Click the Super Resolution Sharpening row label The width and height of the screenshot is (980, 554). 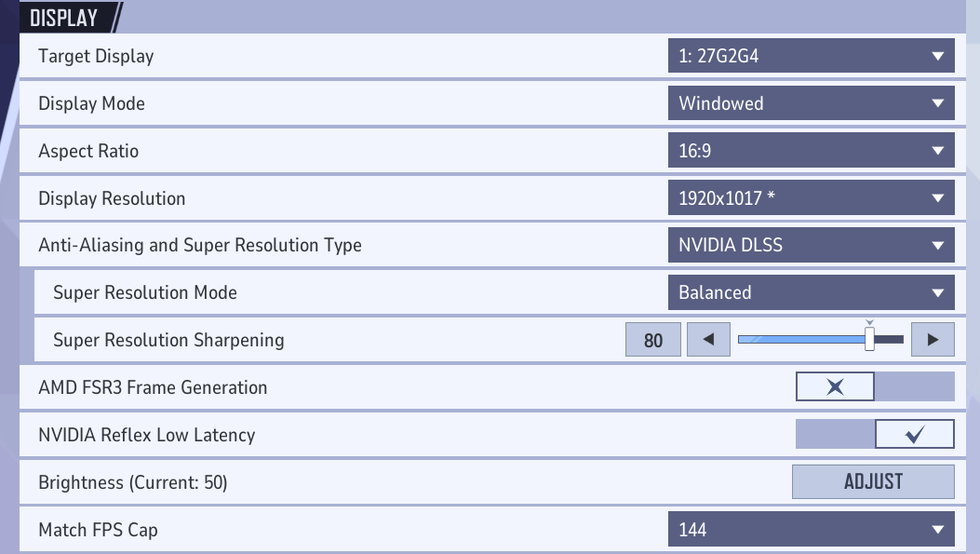tap(168, 340)
